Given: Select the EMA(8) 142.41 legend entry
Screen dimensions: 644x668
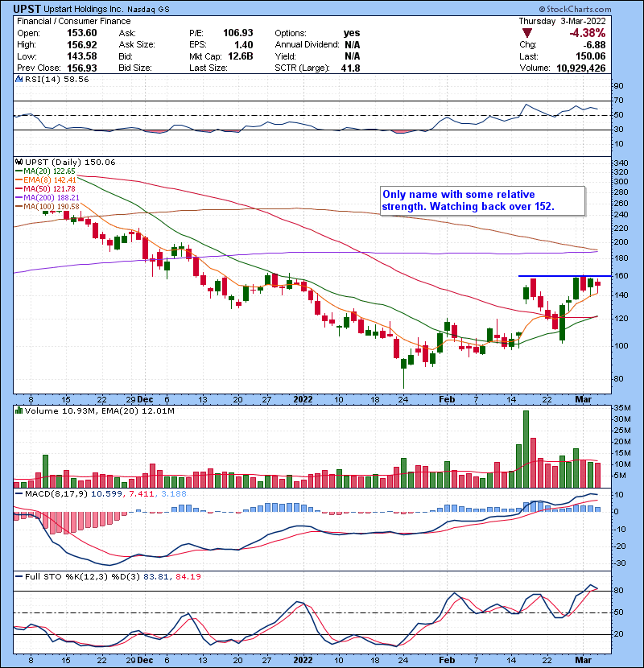Looking at the screenshot, I should [46, 180].
